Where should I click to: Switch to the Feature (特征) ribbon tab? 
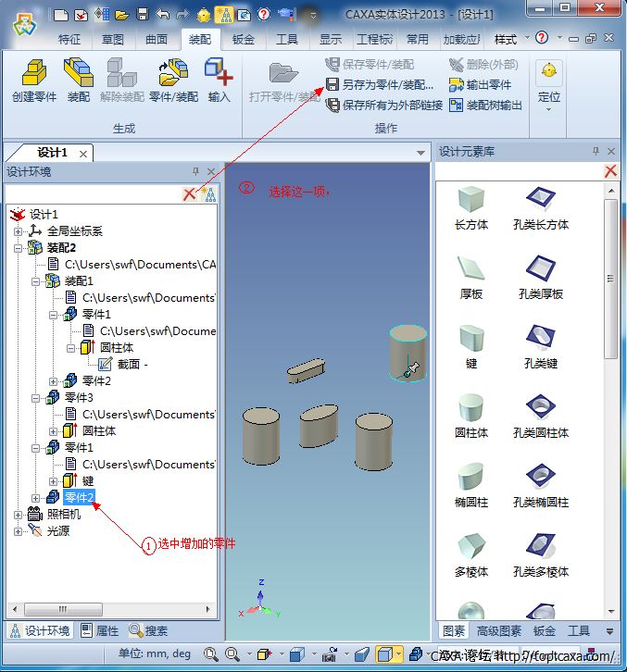coord(69,40)
